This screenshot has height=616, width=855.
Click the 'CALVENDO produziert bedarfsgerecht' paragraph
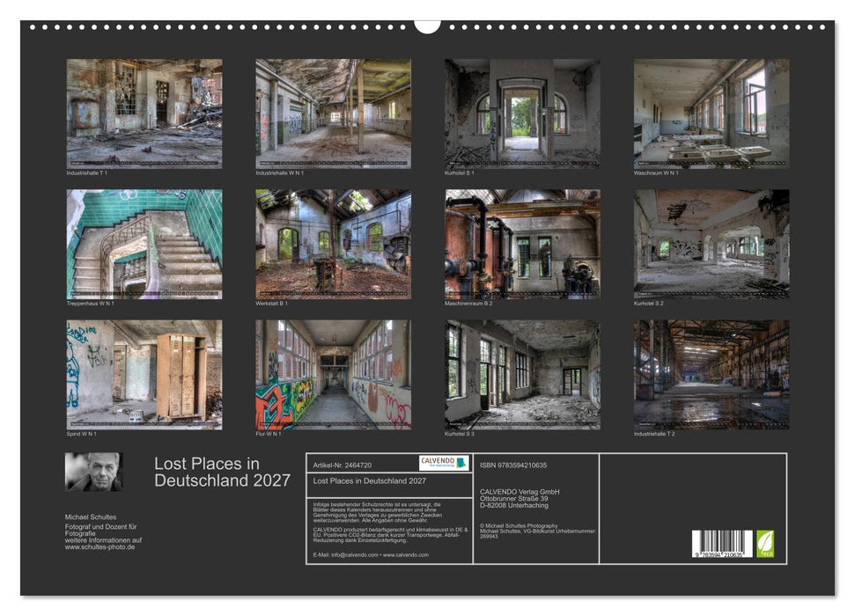point(390,535)
